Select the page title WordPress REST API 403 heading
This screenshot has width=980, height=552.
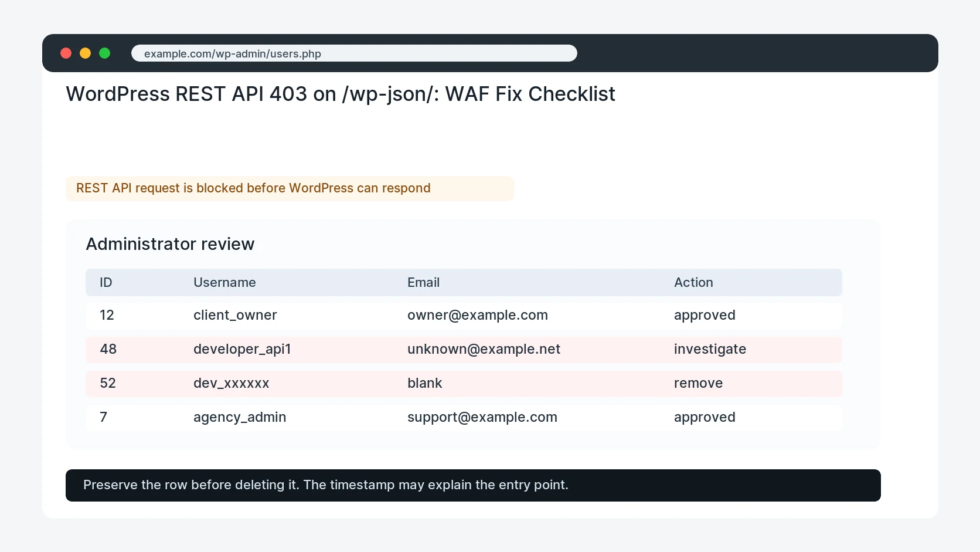pyautogui.click(x=341, y=94)
